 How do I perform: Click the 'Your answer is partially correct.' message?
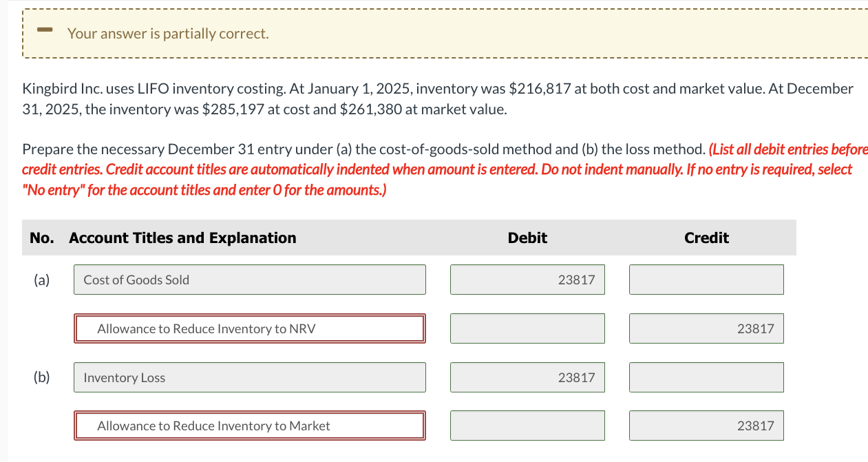(168, 33)
